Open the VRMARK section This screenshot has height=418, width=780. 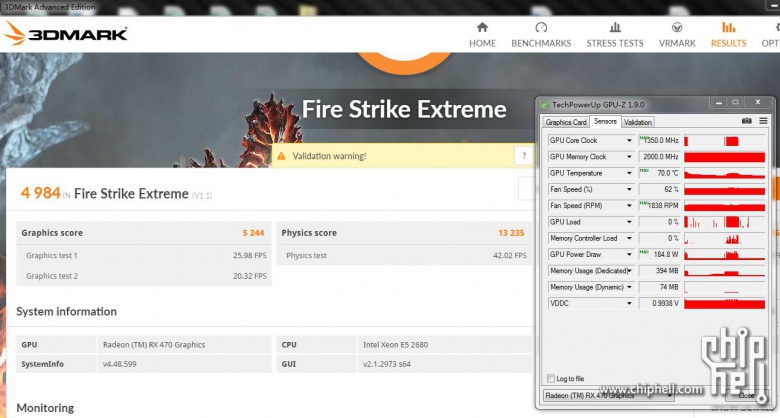[677, 35]
